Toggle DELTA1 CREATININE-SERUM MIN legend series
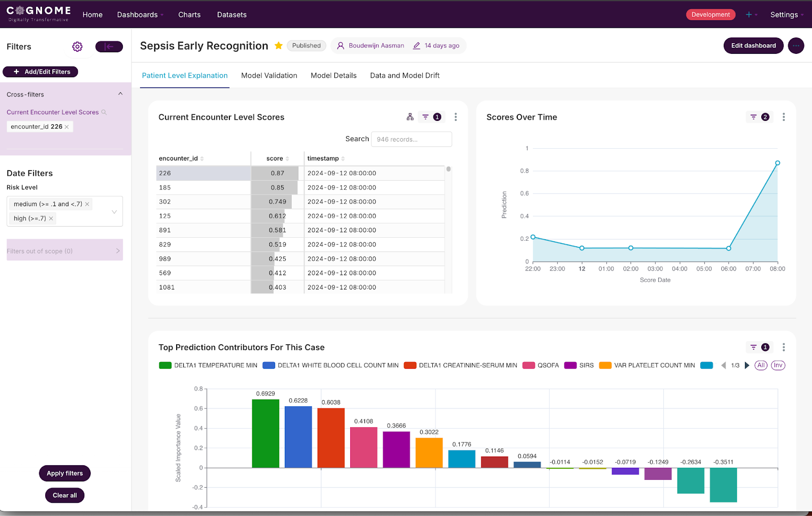This screenshot has height=516, width=812. point(460,365)
